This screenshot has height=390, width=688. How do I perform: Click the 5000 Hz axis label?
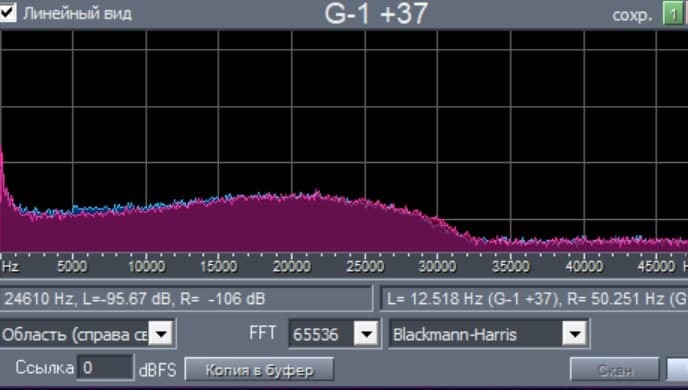(72, 266)
